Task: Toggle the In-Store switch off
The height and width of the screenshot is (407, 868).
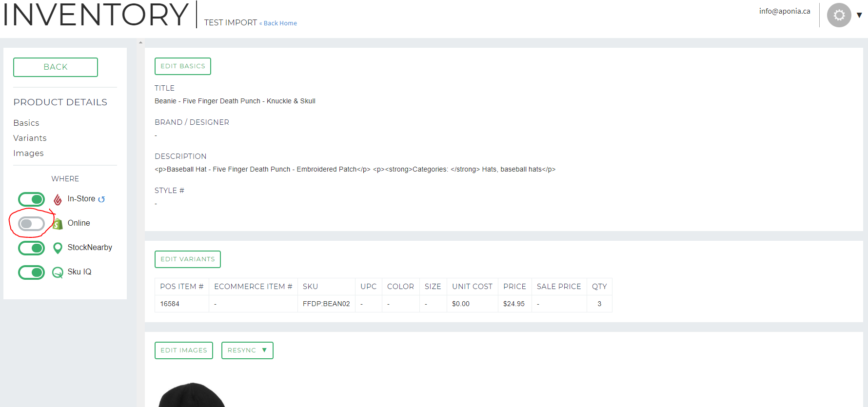Action: [x=31, y=199]
